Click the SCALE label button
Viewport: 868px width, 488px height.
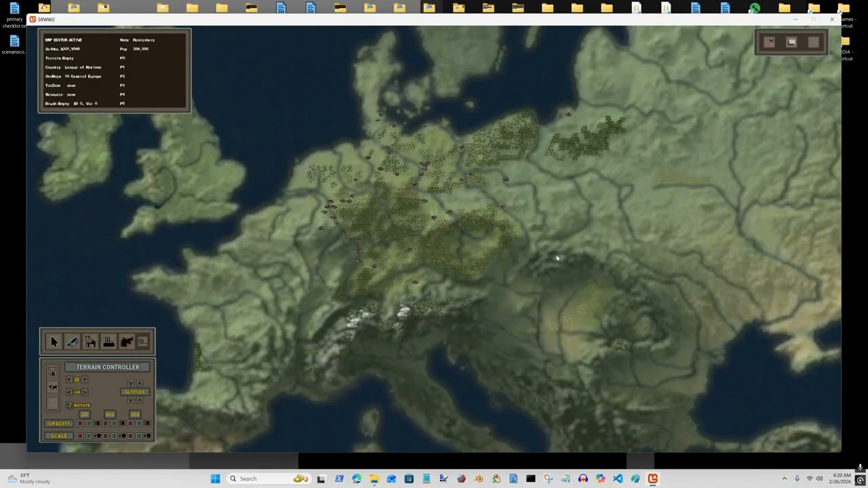pyautogui.click(x=59, y=436)
